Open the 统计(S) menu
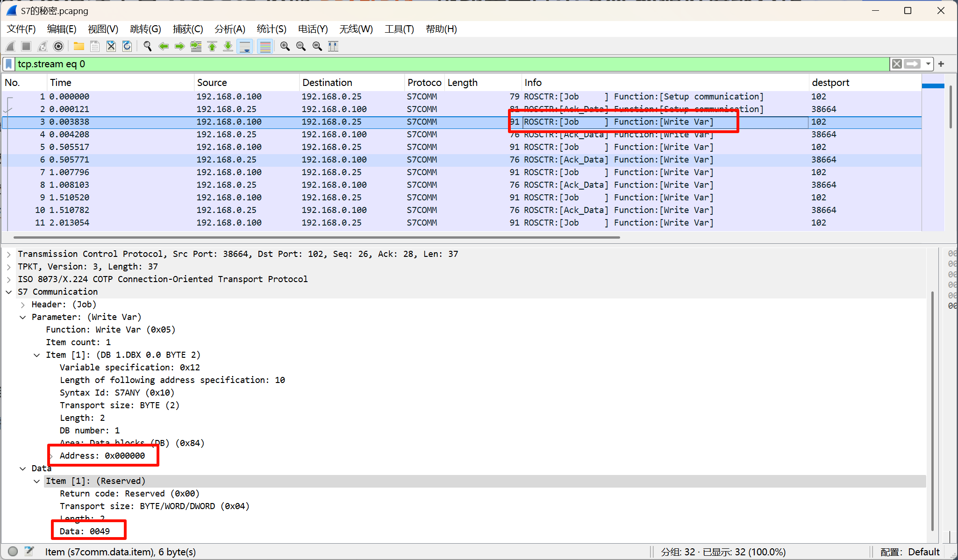Image resolution: width=958 pixels, height=560 pixels. [271, 29]
